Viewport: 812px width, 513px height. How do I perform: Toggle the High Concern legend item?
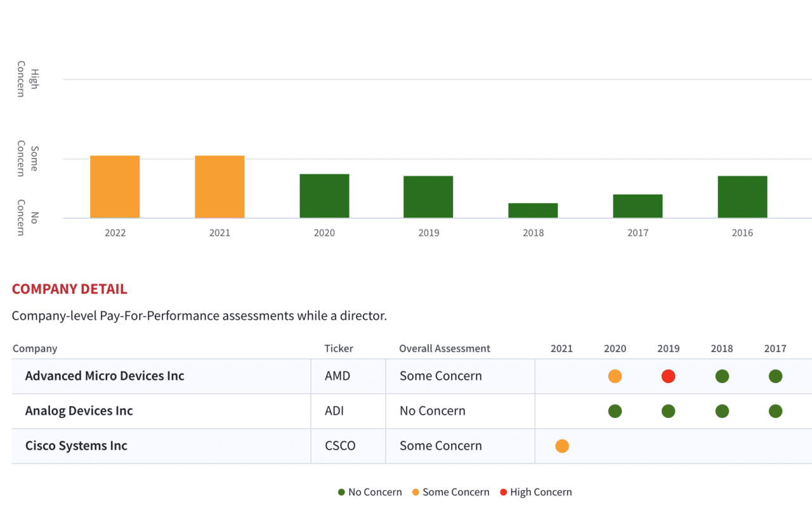point(536,492)
